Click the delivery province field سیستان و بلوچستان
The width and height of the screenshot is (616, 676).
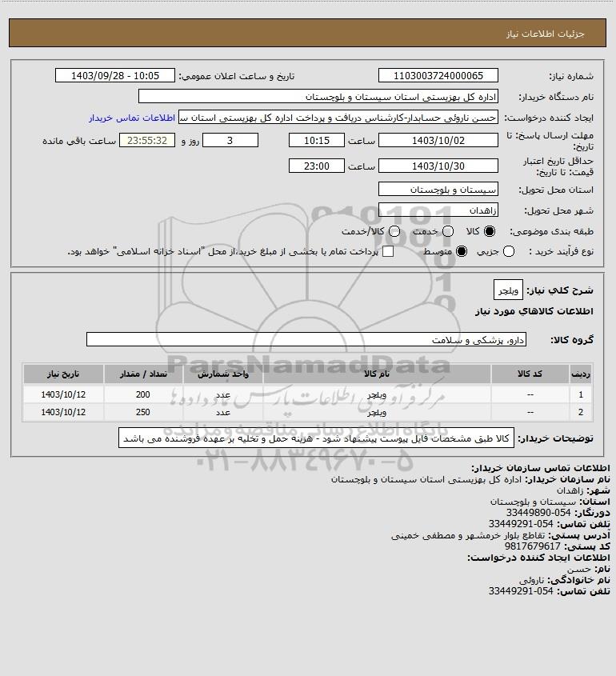pos(438,190)
